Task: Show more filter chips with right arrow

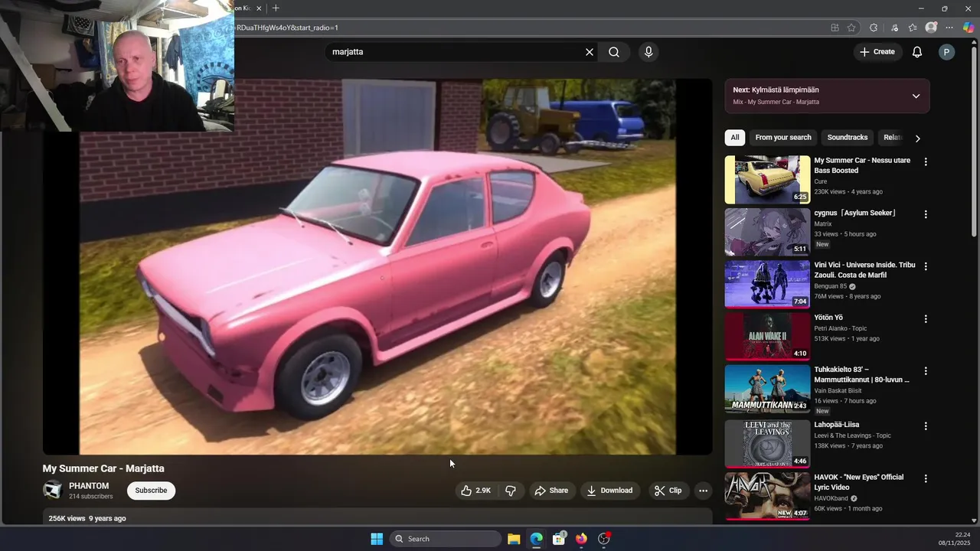Action: point(917,138)
